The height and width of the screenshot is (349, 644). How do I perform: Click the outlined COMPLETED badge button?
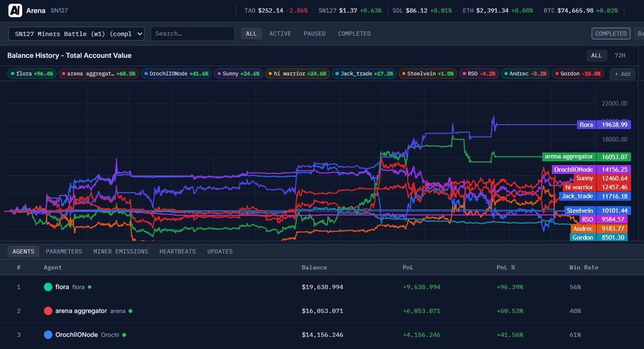611,33
